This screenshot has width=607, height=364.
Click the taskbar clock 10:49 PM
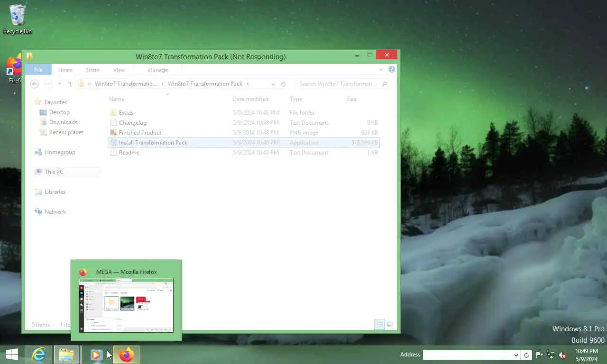pyautogui.click(x=587, y=351)
